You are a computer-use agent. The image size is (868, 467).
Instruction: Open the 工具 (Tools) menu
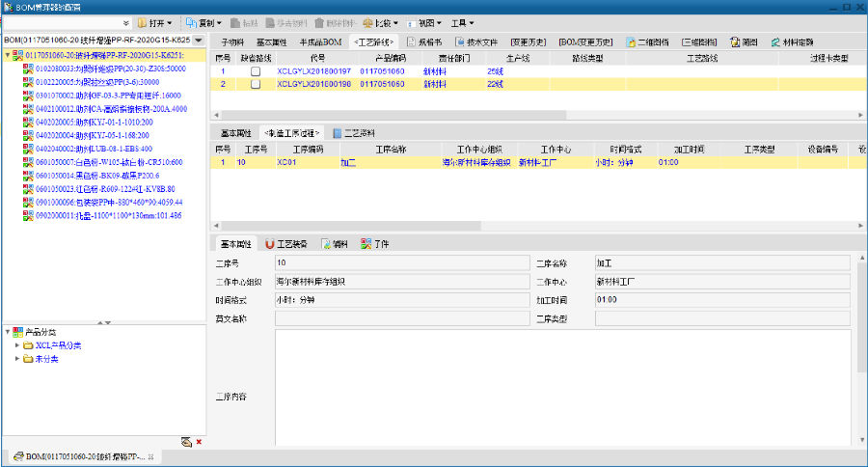pyautogui.click(x=464, y=22)
